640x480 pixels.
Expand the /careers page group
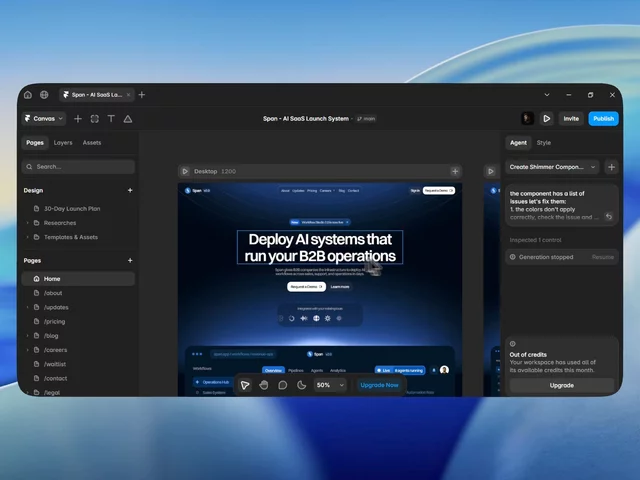(28, 350)
